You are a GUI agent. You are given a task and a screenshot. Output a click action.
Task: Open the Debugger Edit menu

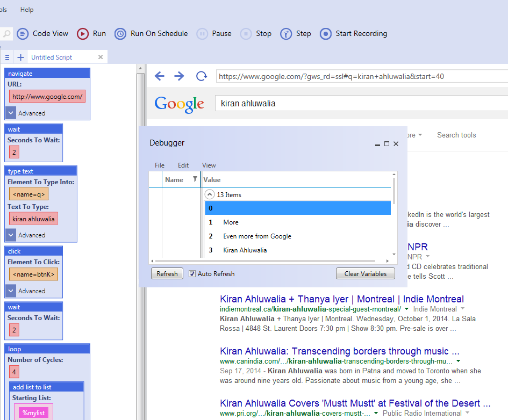pos(183,165)
